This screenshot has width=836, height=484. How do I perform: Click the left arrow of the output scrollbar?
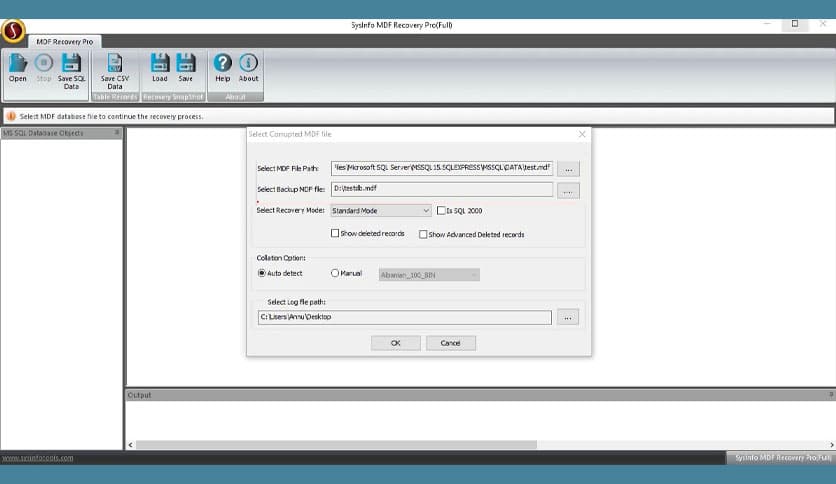point(131,445)
